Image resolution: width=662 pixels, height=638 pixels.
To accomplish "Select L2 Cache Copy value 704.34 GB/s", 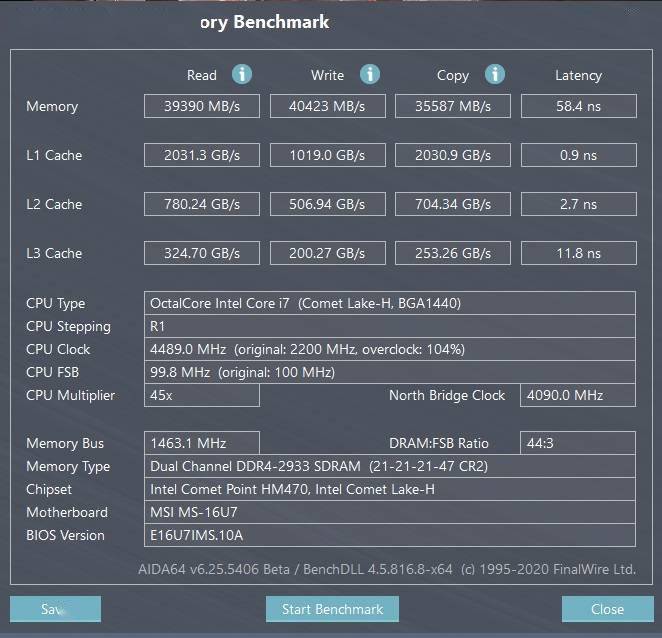I will [x=453, y=204].
